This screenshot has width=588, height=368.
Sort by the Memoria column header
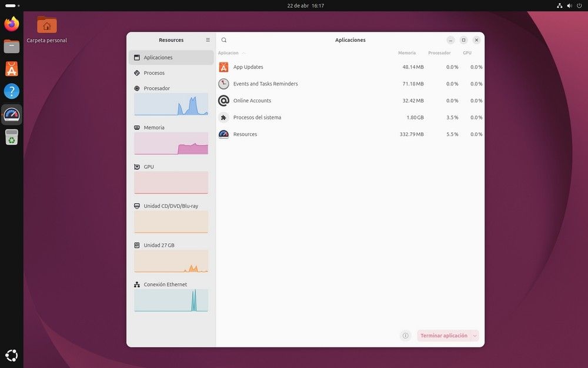coord(407,53)
